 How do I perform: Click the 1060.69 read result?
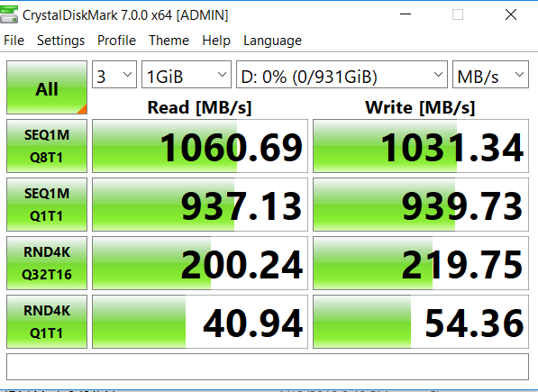[x=200, y=146]
